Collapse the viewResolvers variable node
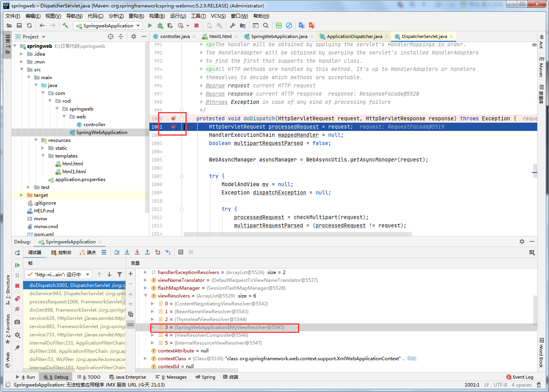Image resolution: width=549 pixels, height=392 pixels. 145,296
